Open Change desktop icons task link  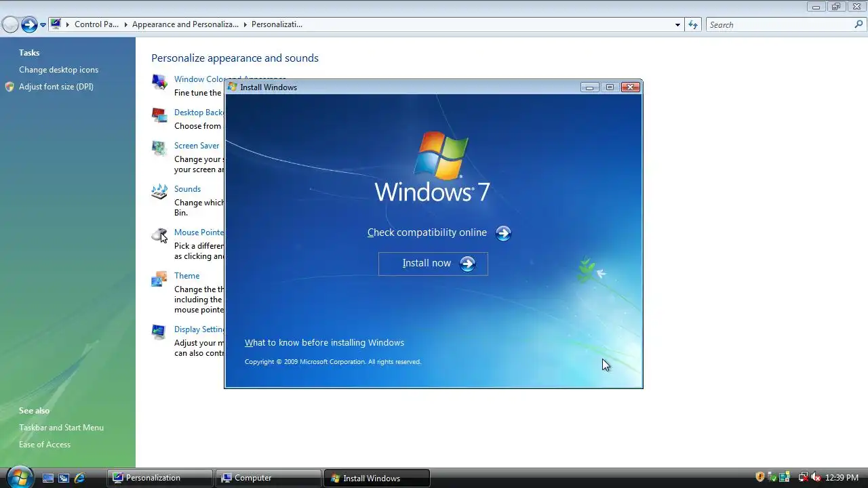tap(58, 70)
